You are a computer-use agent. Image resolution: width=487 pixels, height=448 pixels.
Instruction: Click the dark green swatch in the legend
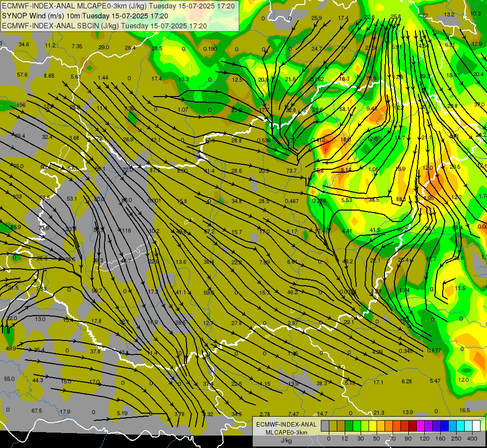(x=349, y=426)
